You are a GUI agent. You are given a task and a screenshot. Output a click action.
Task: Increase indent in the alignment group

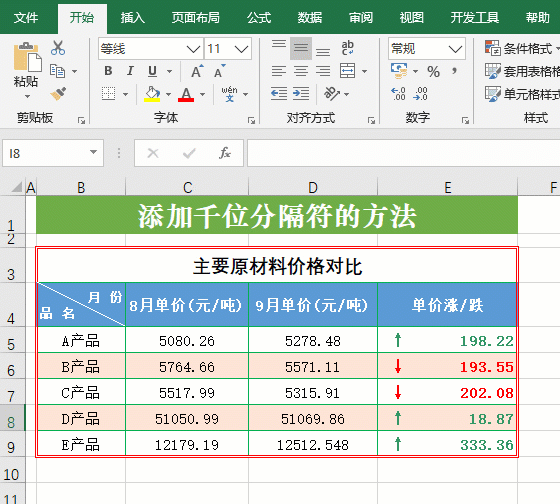click(301, 94)
